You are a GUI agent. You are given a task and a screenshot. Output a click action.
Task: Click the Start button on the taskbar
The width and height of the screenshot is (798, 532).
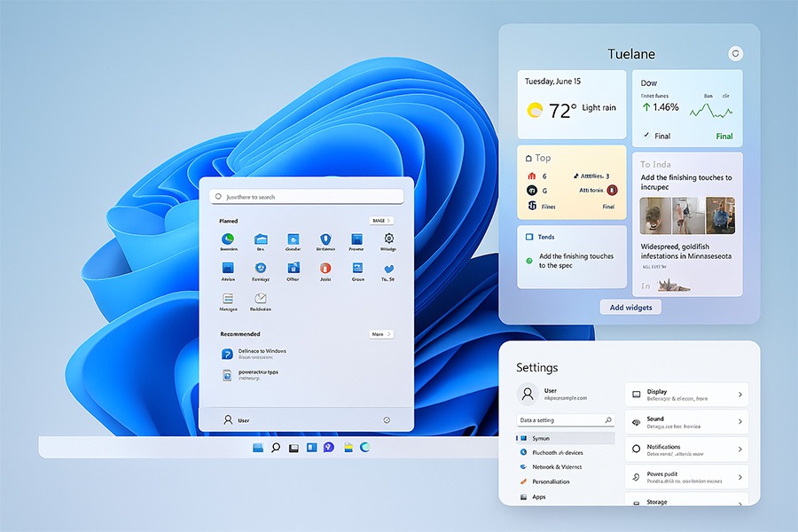coord(259,448)
